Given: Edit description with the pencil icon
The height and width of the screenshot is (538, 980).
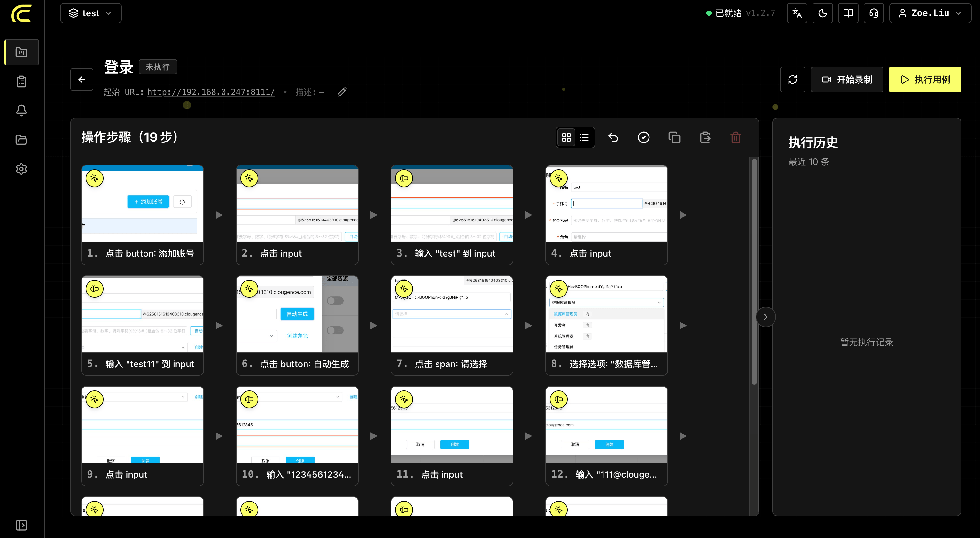Looking at the screenshot, I should [342, 92].
